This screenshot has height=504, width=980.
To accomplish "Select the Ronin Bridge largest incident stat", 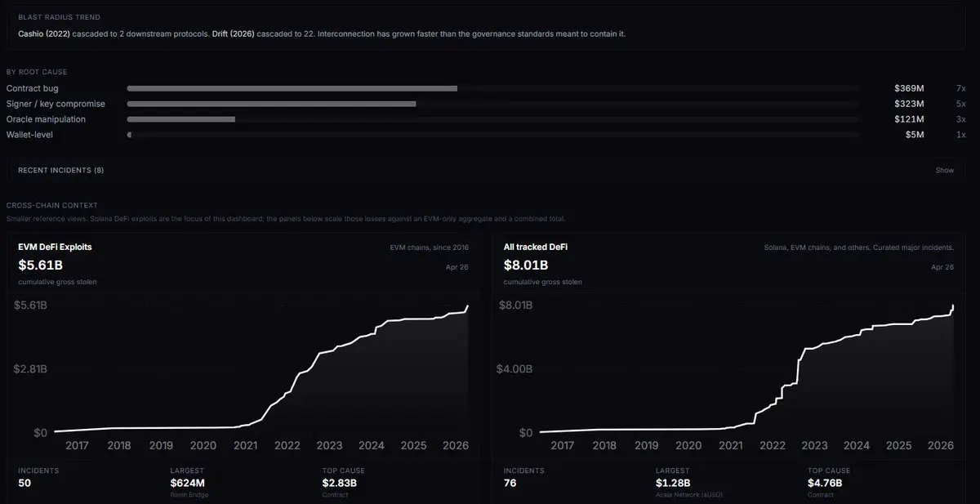I will [189, 484].
